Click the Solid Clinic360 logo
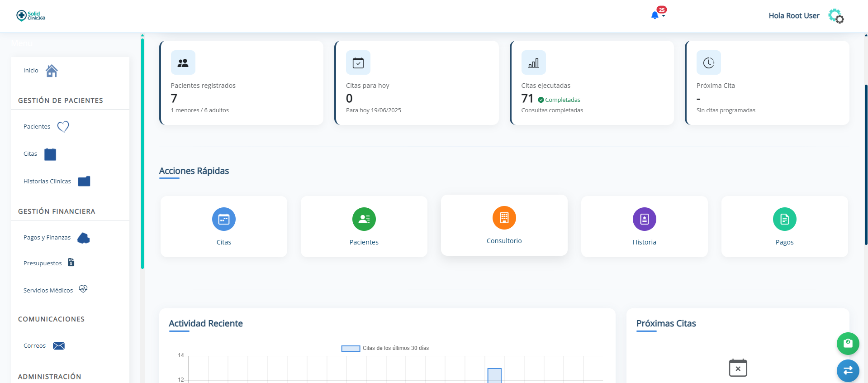The height and width of the screenshot is (383, 868). click(31, 15)
